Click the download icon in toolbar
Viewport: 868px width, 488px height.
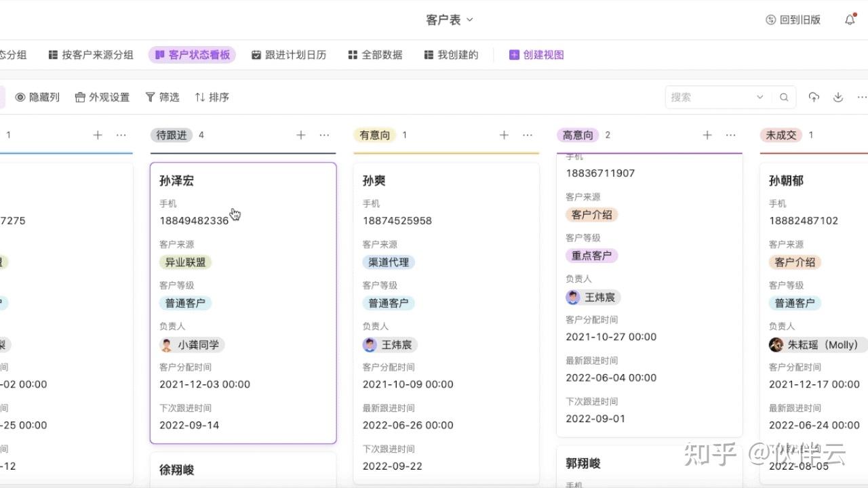(838, 98)
